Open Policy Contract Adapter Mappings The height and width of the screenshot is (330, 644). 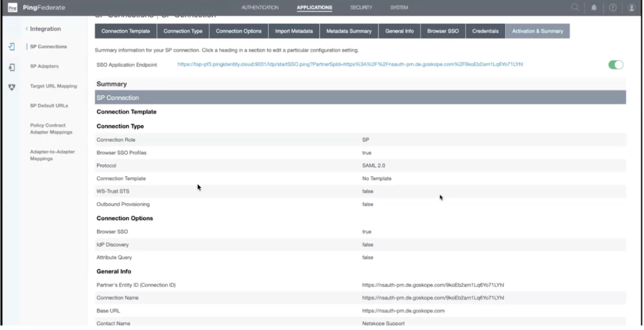click(x=51, y=129)
